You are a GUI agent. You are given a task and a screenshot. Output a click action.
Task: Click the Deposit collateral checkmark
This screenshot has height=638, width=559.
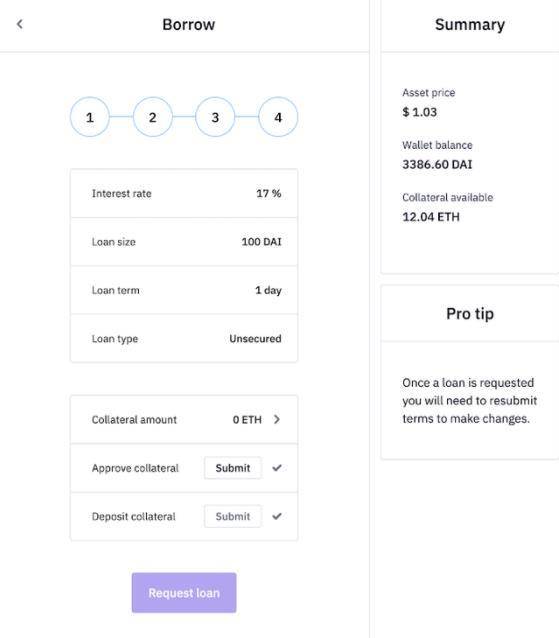(x=277, y=516)
